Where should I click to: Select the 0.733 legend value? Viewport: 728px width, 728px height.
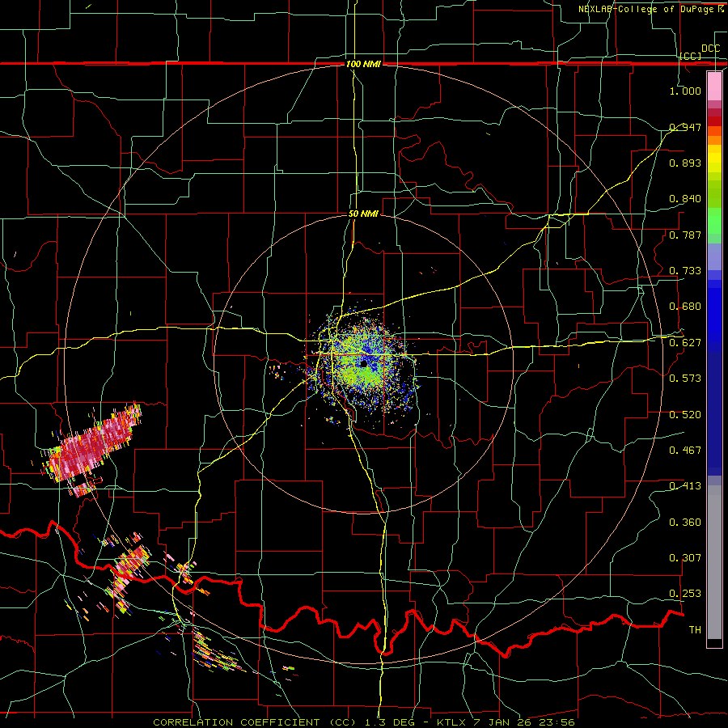pyautogui.click(x=685, y=271)
